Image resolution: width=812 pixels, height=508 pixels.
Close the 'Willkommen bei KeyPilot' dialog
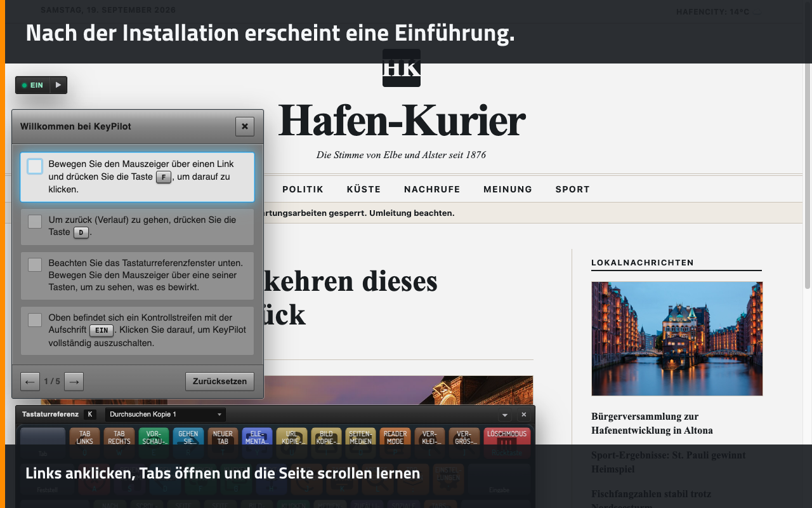pyautogui.click(x=245, y=126)
